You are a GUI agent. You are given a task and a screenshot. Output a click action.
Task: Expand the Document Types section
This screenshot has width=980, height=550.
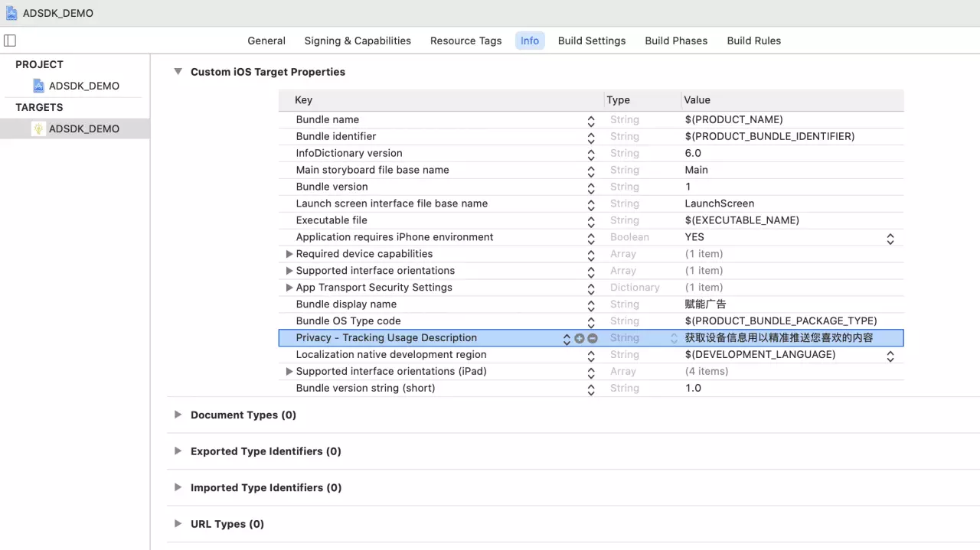[178, 415]
